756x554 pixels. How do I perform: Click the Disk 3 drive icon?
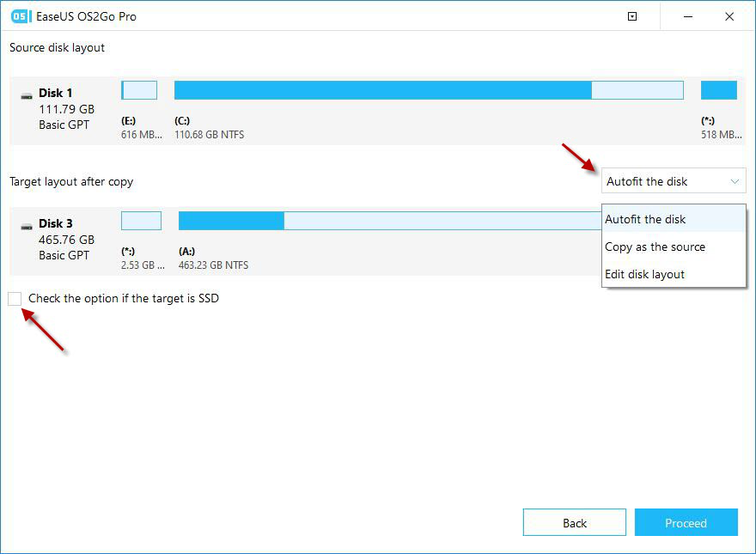click(27, 227)
